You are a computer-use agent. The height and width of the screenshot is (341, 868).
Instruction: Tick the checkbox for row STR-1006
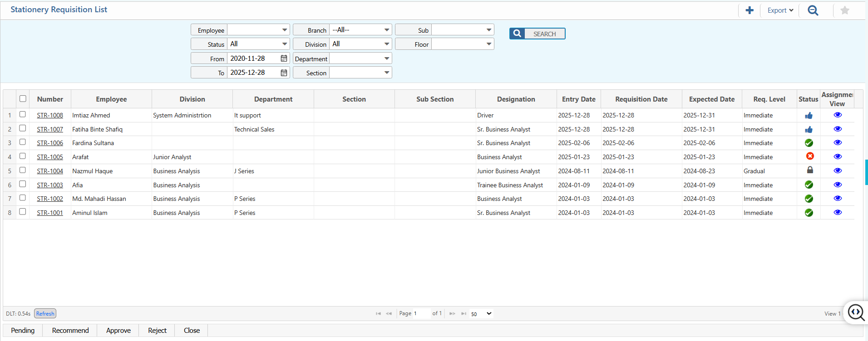pos(23,142)
